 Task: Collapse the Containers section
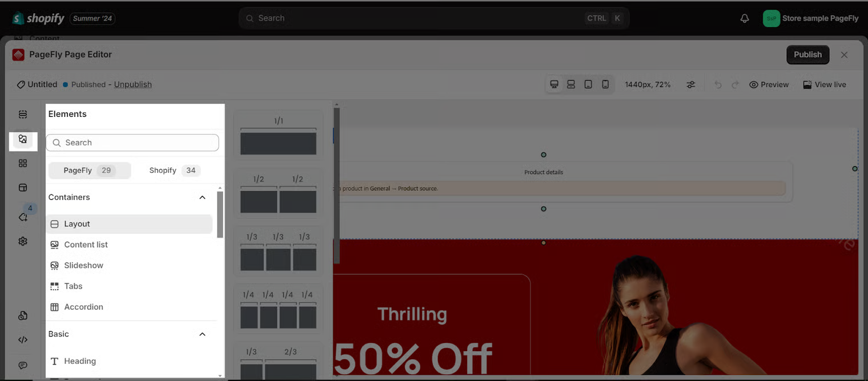pyautogui.click(x=202, y=197)
